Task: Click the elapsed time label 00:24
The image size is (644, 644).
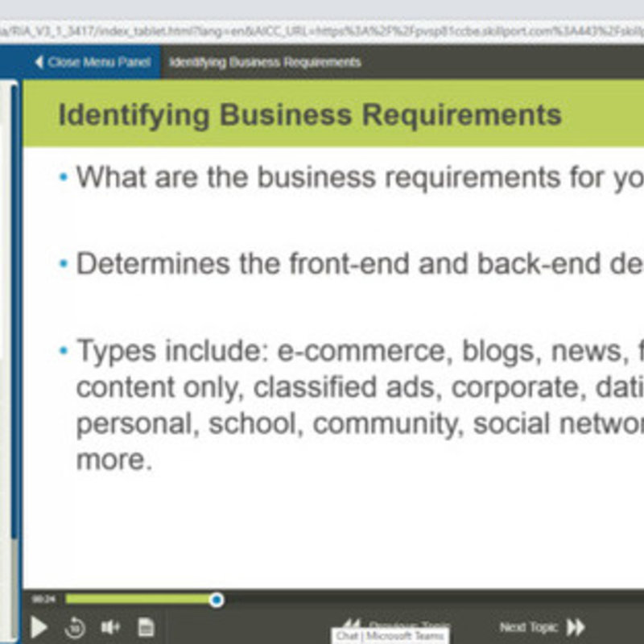Action: click(43, 600)
